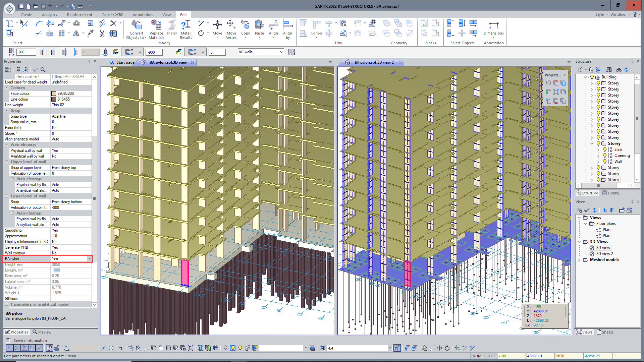Toggle visibility bulb of Slab item

(605, 149)
